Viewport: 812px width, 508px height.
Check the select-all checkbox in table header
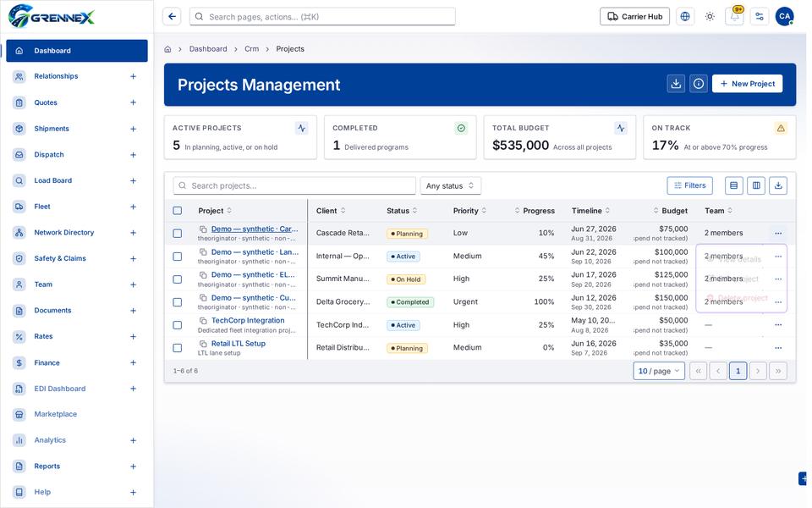(x=177, y=211)
